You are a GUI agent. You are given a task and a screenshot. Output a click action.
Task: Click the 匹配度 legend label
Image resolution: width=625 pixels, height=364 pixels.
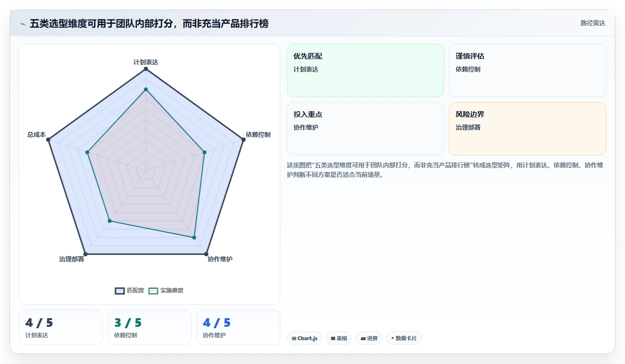[136, 291]
